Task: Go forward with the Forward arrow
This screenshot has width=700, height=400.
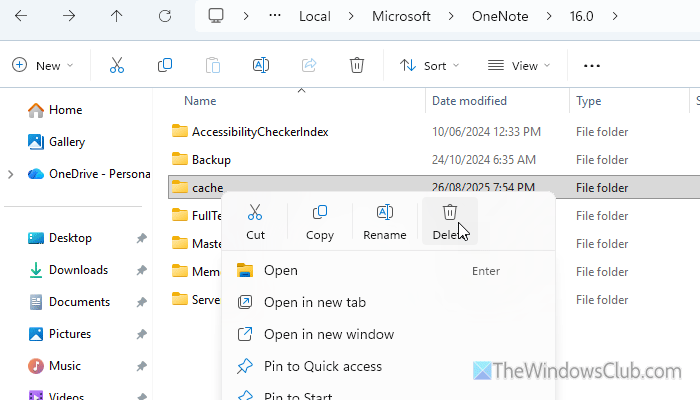Action: 69,16
